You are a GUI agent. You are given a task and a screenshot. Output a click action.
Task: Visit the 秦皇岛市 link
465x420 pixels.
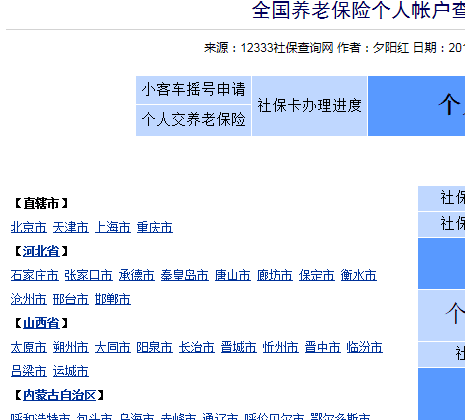point(185,275)
